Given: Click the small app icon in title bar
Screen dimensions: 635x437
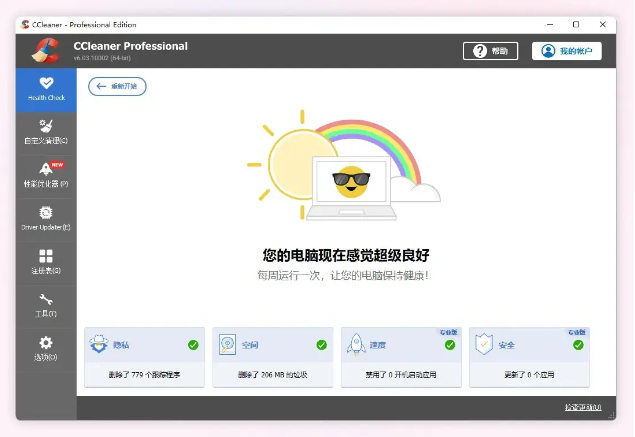Looking at the screenshot, I should pyautogui.click(x=25, y=25).
